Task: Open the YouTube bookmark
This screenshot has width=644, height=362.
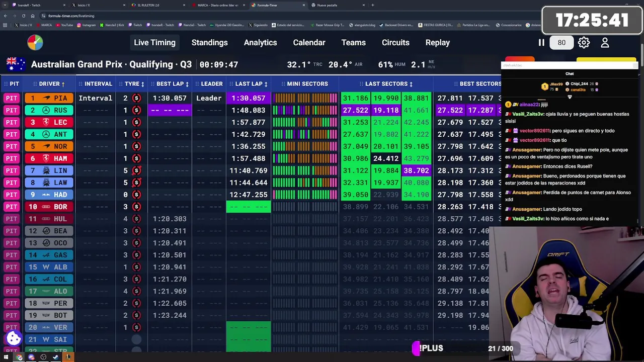Action: (x=64, y=25)
